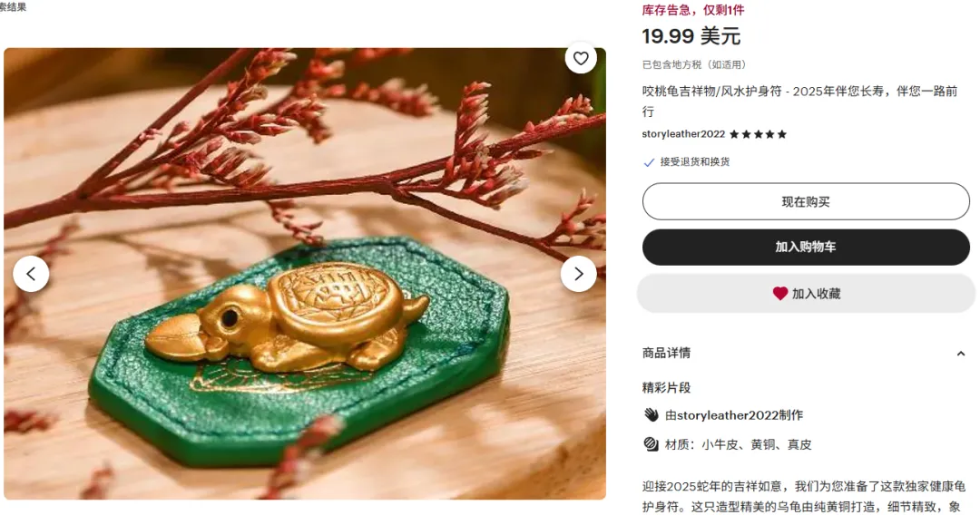Click the 加入购物车 button

click(x=806, y=248)
